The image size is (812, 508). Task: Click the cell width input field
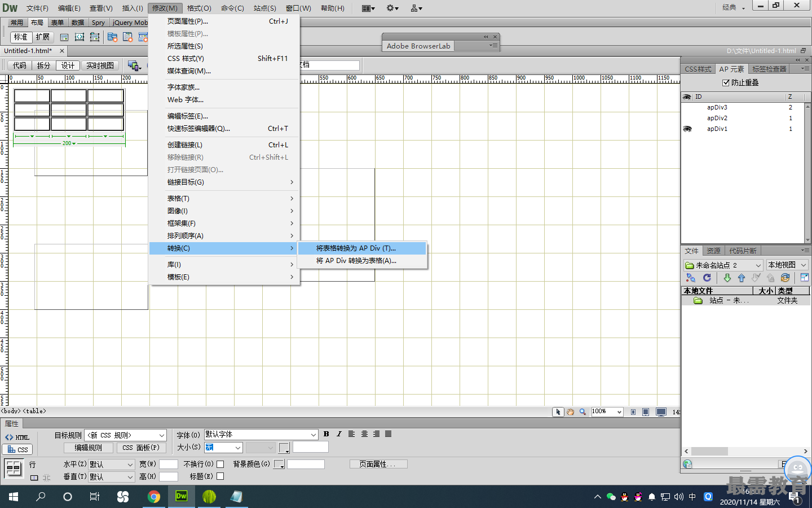[x=169, y=464]
